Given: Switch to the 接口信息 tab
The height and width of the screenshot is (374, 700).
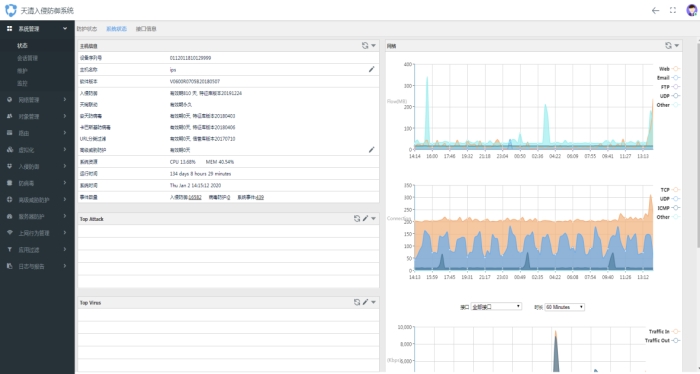Looking at the screenshot, I should coord(146,29).
